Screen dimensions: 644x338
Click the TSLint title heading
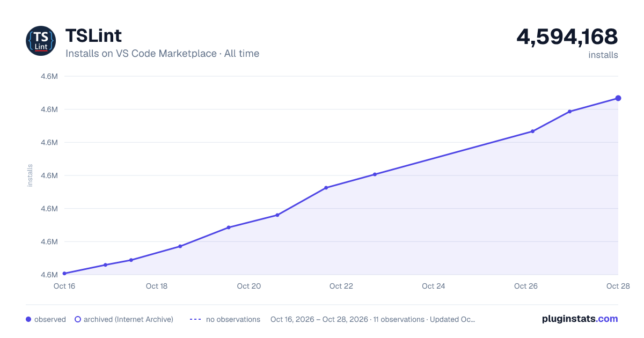[x=93, y=35]
